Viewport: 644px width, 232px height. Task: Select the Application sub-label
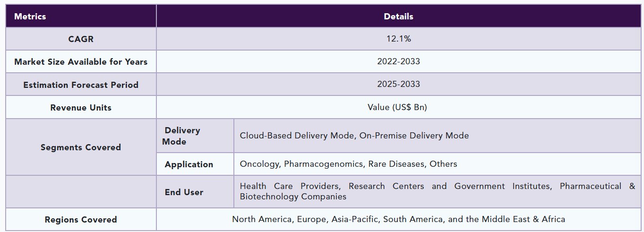(189, 164)
